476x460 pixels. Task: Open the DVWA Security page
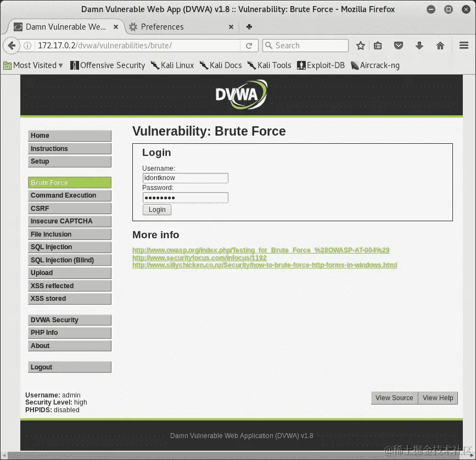(x=70, y=320)
